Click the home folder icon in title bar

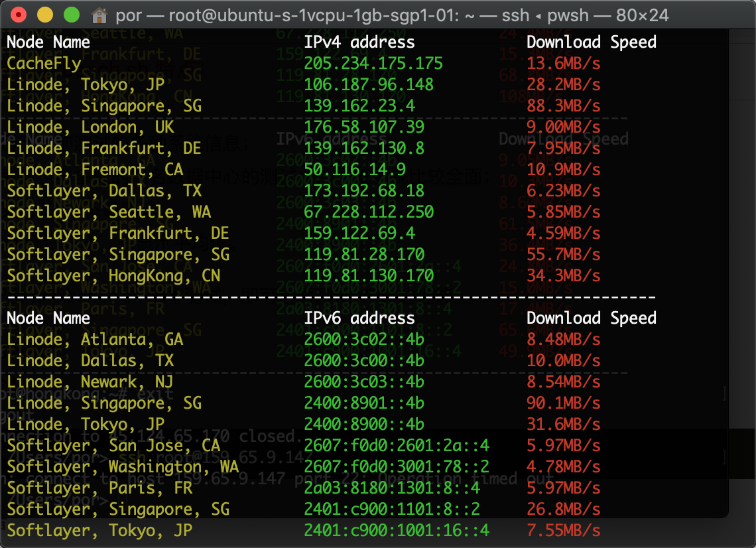[99, 15]
